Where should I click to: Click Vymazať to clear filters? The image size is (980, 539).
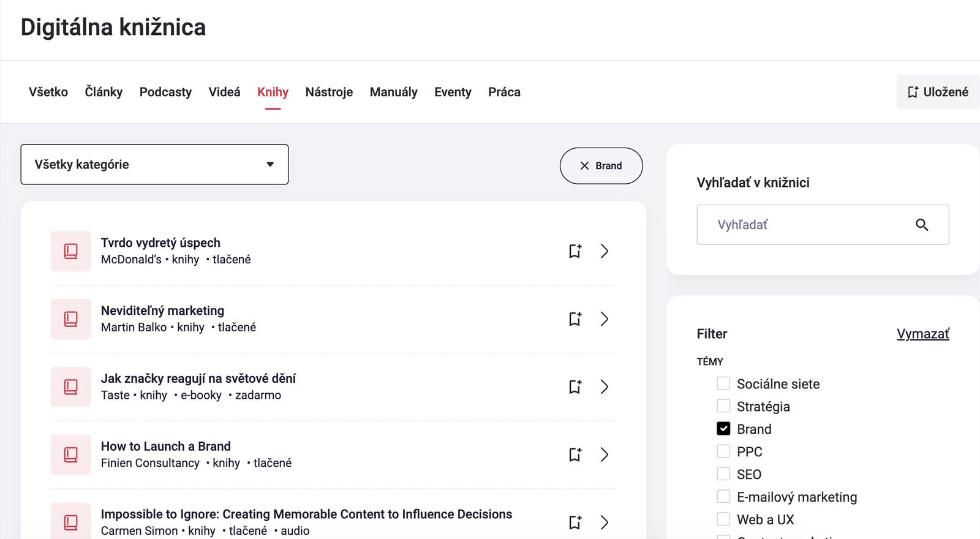(923, 334)
